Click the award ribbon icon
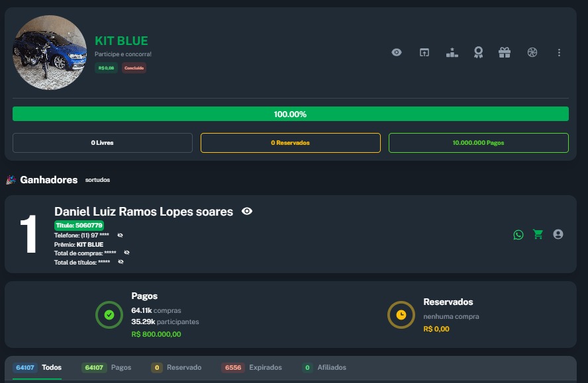This screenshot has height=383, width=588. (x=478, y=52)
